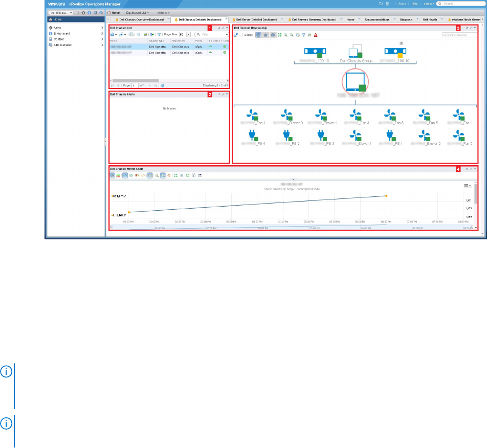487x448 pixels.
Task: Select the second Dell Chassis row in the list
Action: tap(169, 53)
